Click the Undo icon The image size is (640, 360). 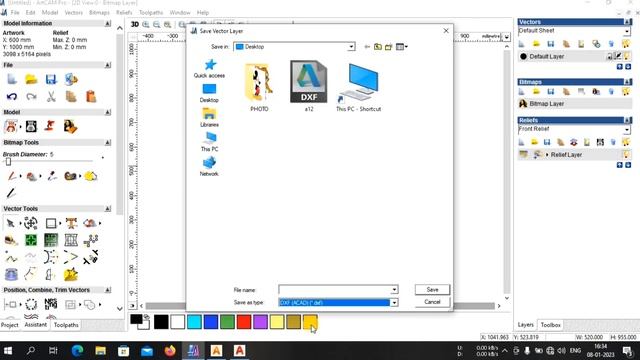(x=11, y=97)
